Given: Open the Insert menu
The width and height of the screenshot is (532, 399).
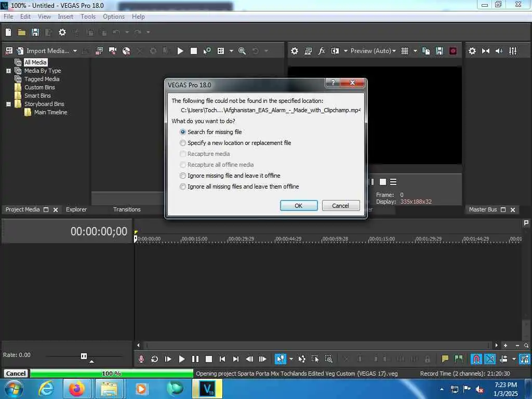Looking at the screenshot, I should 65,17.
